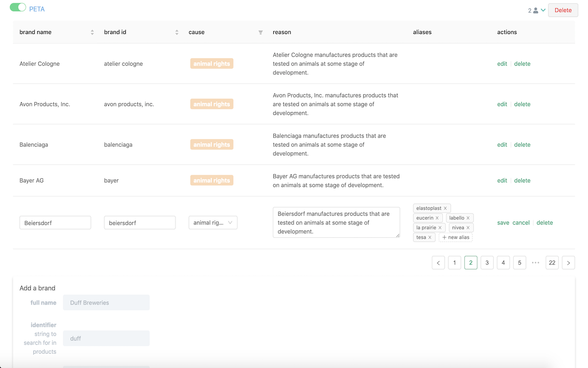Click the user icon next to 2
Viewport: 588px width, 368px height.
click(x=536, y=10)
